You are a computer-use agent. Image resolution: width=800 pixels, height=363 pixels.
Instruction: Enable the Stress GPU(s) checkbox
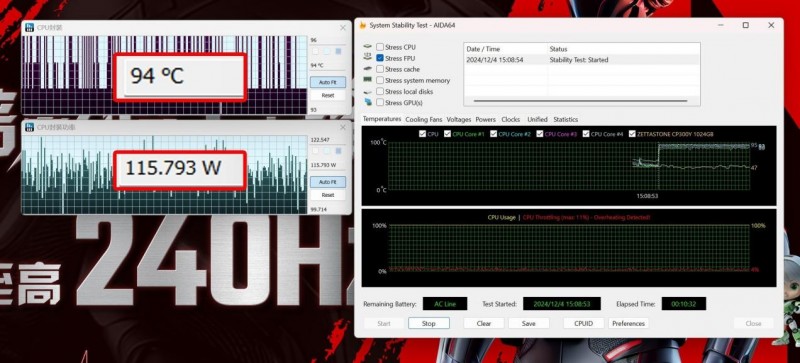pos(380,103)
